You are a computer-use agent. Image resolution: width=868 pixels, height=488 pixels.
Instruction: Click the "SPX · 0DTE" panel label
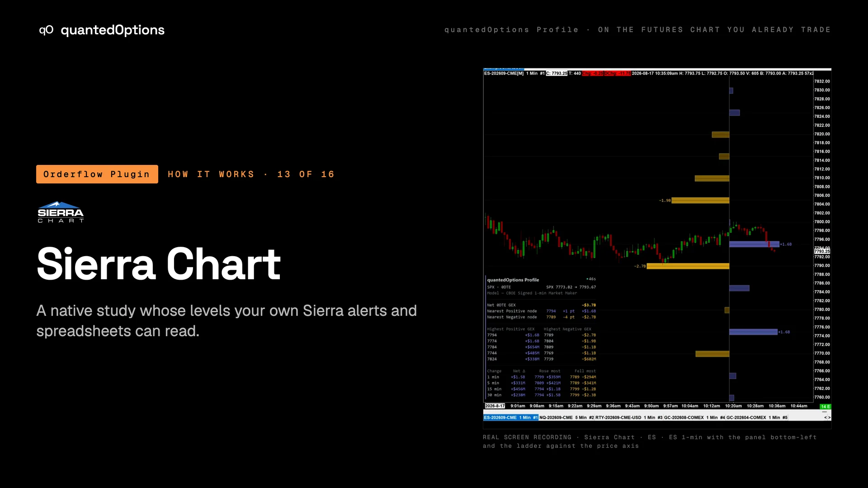499,287
